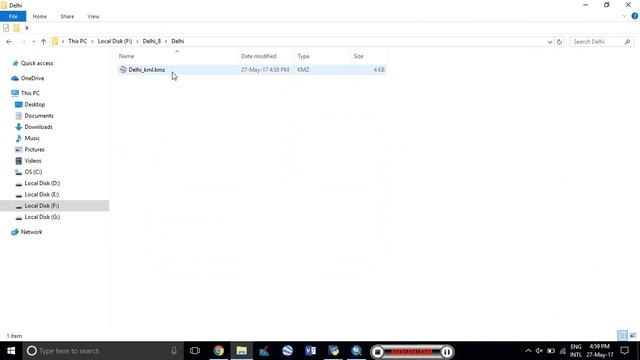Click the Delhi_kml.kmz file icon
Screen dimensions: 640x360
coord(123,70)
